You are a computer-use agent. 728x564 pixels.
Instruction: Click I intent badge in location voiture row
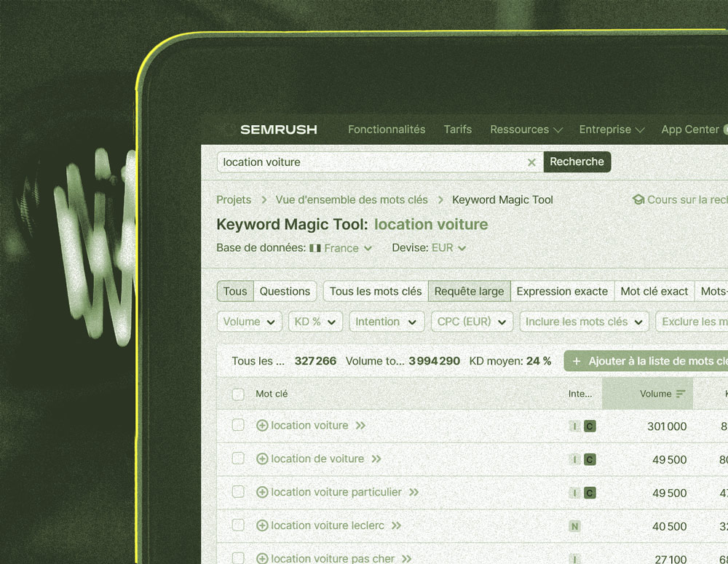pos(574,426)
